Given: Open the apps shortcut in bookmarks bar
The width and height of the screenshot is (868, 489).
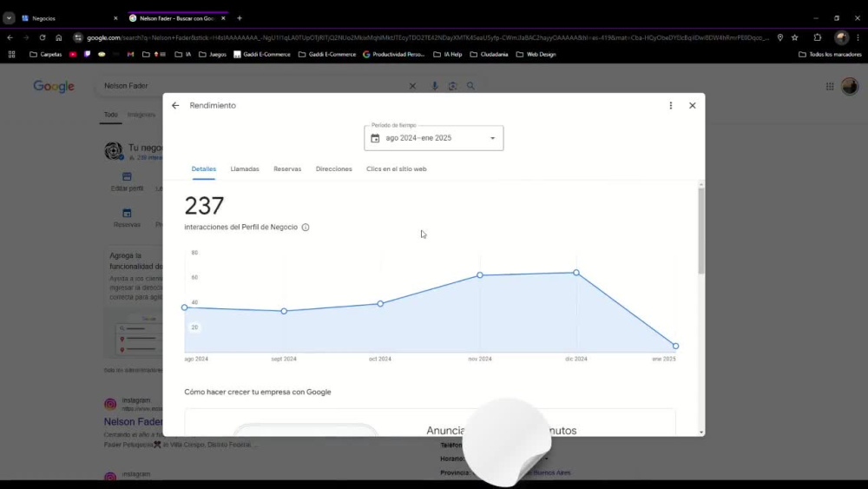Looking at the screenshot, I should pos(11,54).
